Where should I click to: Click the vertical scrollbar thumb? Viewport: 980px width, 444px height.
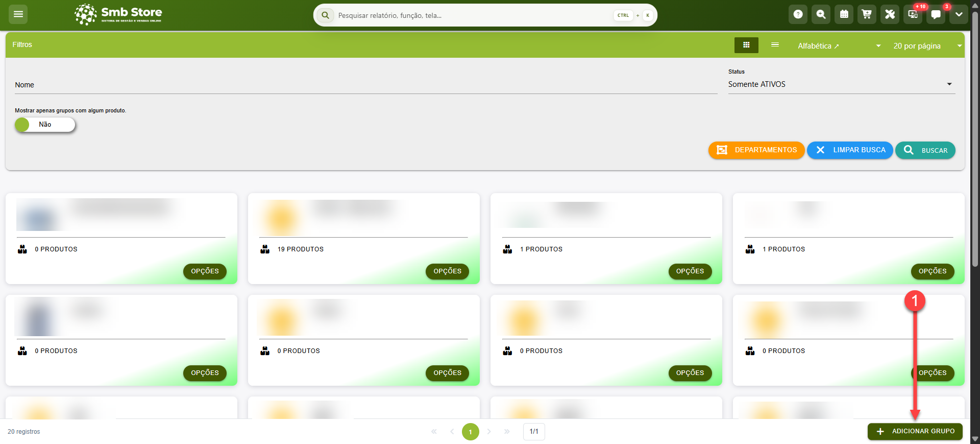pos(975,138)
